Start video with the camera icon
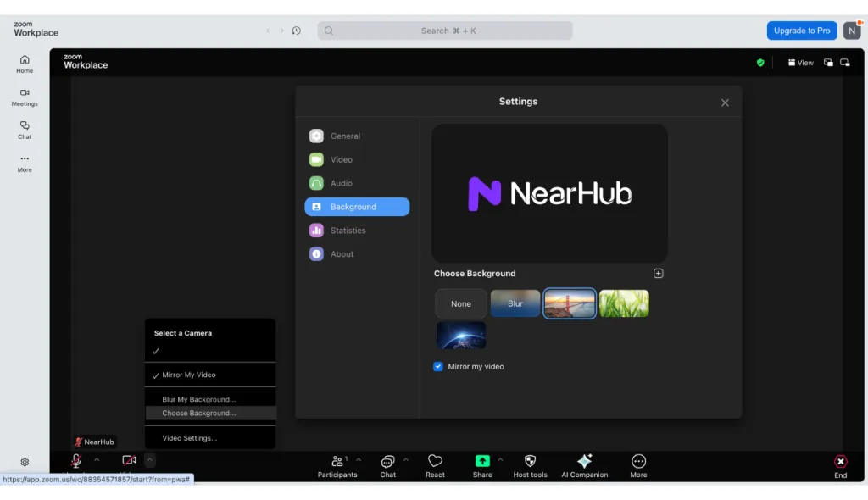 click(x=129, y=461)
